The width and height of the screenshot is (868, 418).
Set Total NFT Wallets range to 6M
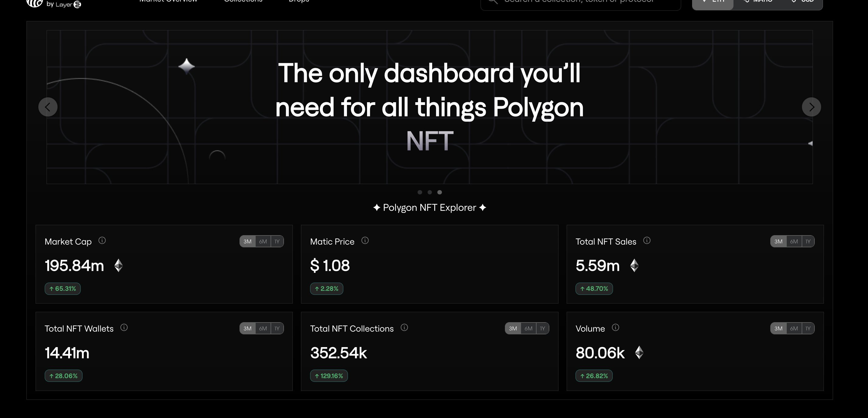pyautogui.click(x=263, y=328)
